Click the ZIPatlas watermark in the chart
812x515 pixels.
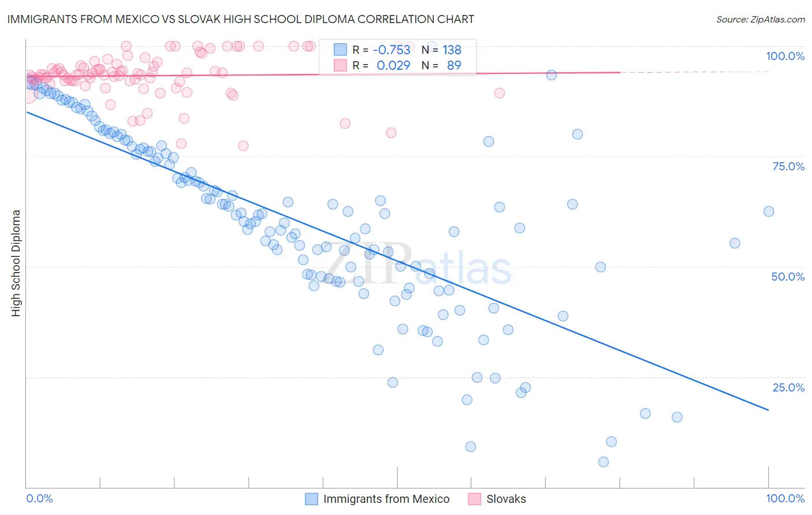coord(416,266)
